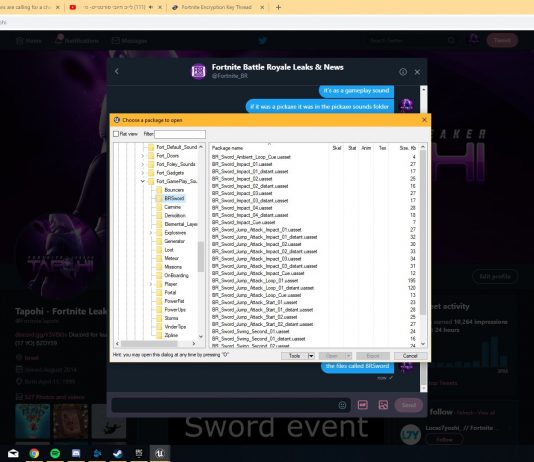Open Epic Games Launcher from the taskbar
The image size is (534, 462).
click(139, 453)
